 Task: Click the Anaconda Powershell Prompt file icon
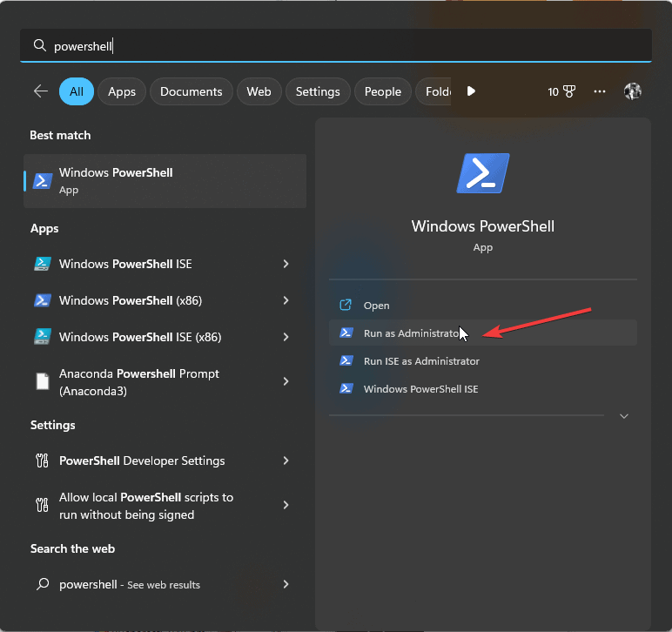(42, 381)
